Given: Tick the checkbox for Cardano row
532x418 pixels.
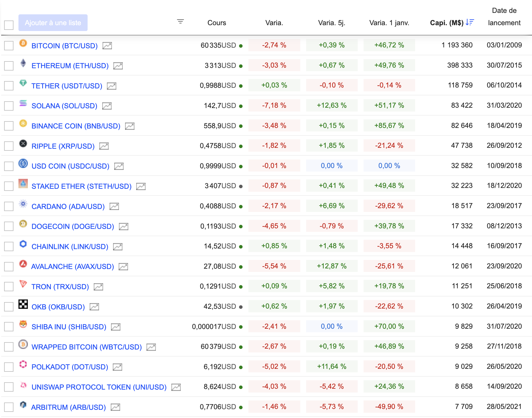Looking at the screenshot, I should [x=9, y=206].
